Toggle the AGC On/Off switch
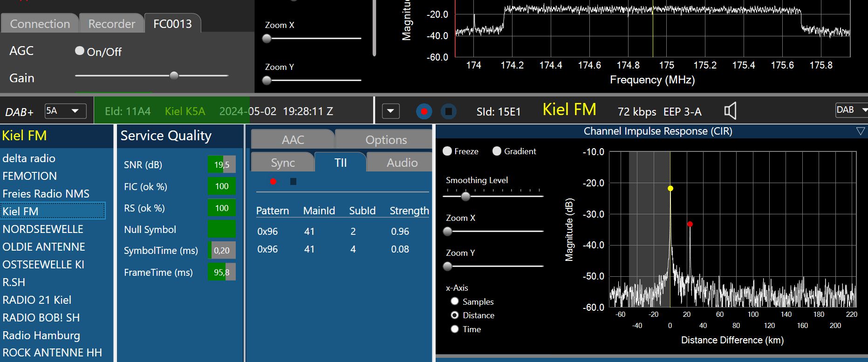868x362 pixels. (x=80, y=51)
